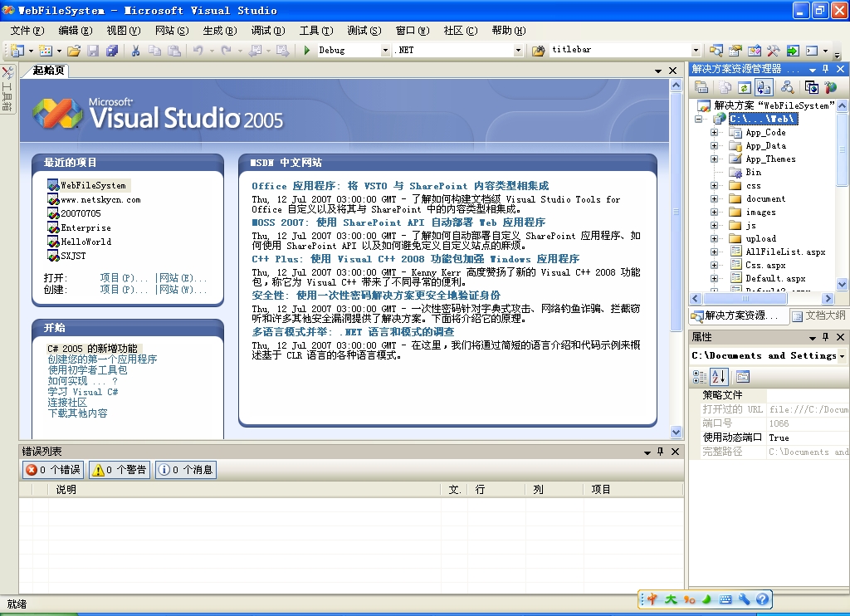Click Properties icon in Solution Explorer toolbar
Image resolution: width=850 pixels, height=616 pixels.
[701, 87]
